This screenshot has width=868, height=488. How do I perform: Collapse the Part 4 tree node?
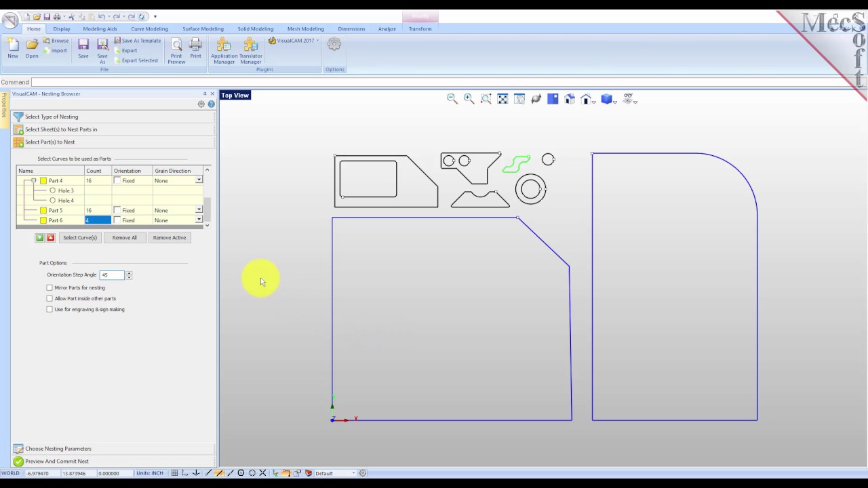[33, 181]
